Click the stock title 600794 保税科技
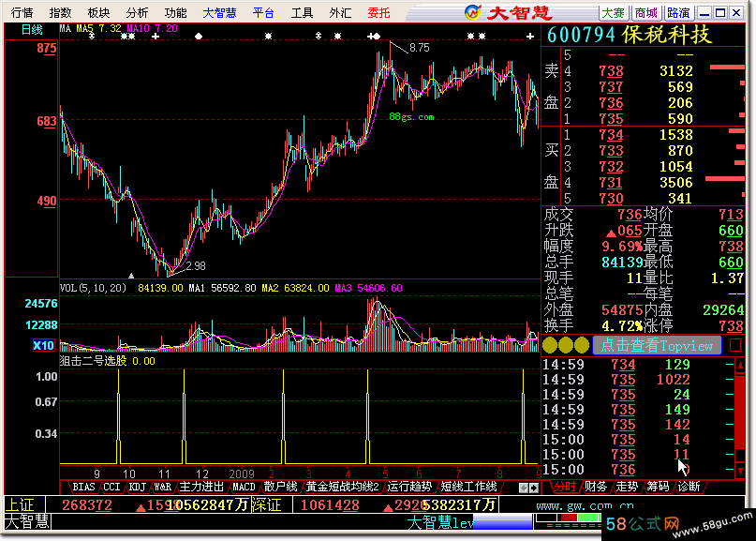This screenshot has height=541, width=756. pos(629,35)
